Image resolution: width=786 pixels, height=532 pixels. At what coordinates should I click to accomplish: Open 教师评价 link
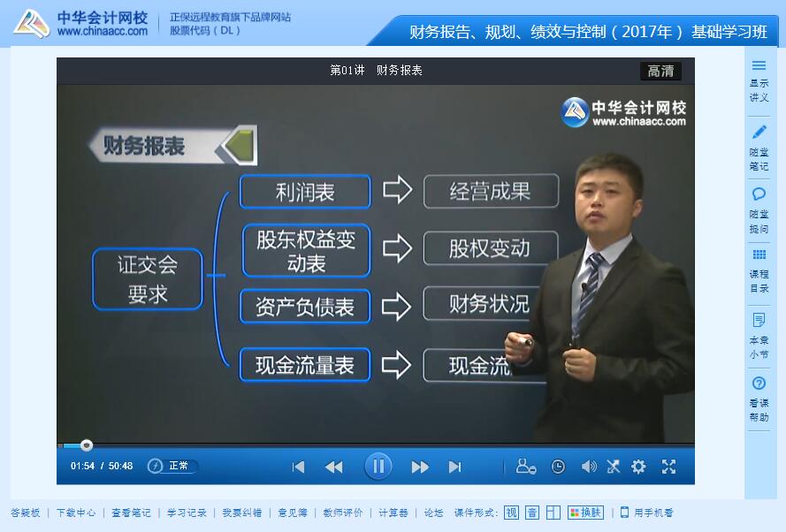[343, 513]
